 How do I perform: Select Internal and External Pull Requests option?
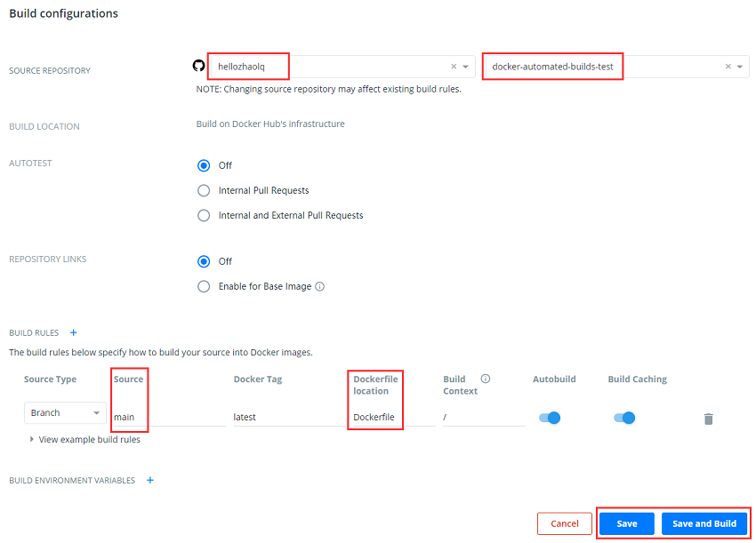204,215
